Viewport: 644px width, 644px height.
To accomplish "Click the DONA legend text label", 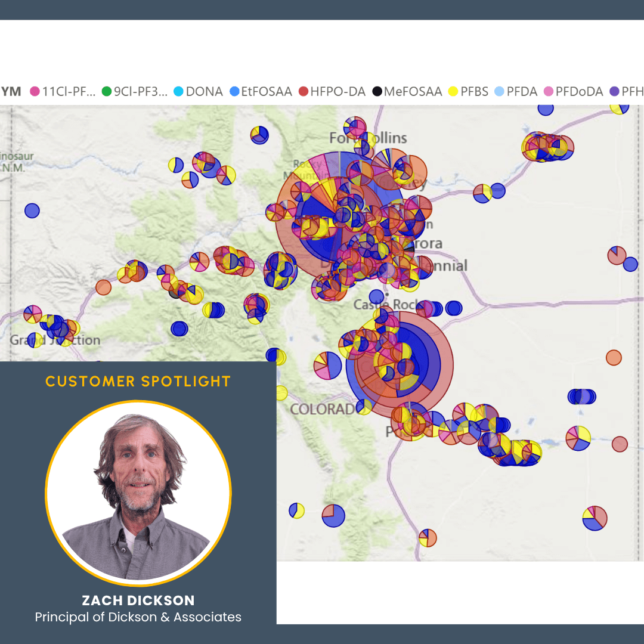I will click(204, 91).
